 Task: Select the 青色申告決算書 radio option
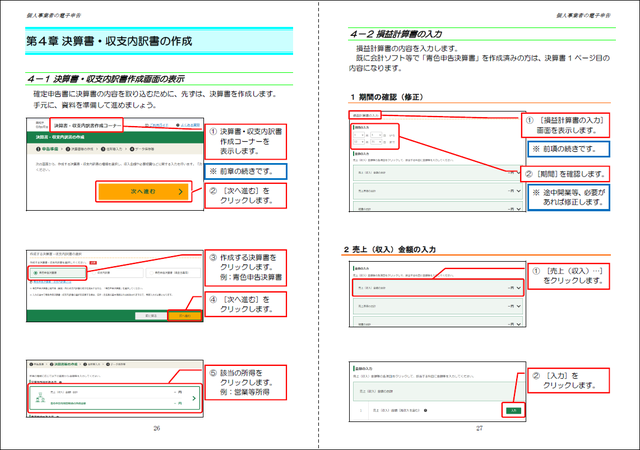pyautogui.click(x=58, y=273)
